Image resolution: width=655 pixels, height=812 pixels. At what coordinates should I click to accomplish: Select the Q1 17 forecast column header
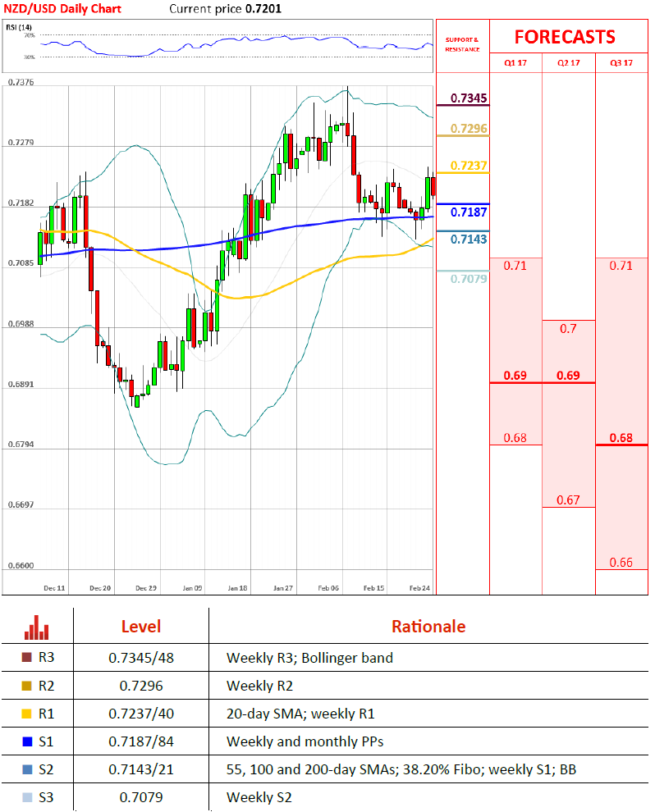click(x=515, y=62)
